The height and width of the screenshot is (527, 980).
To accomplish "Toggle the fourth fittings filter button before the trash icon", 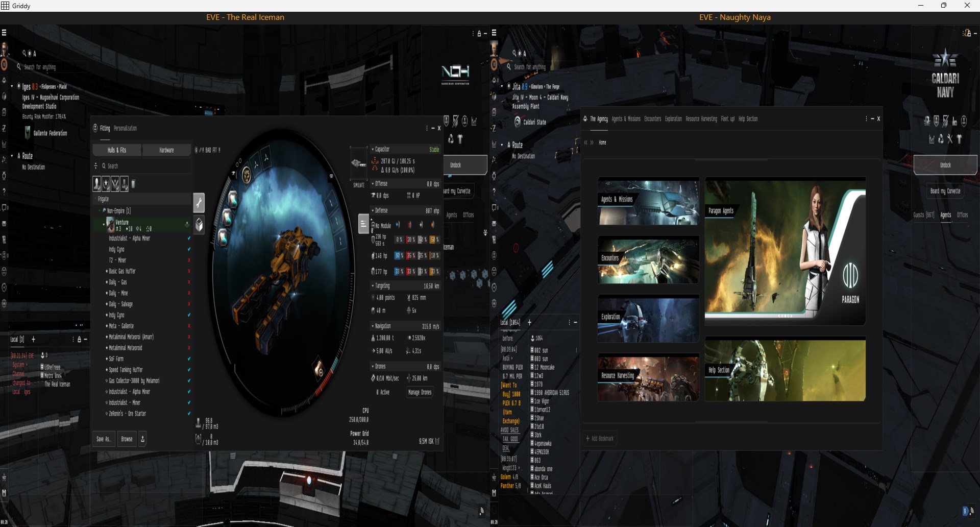I will (125, 184).
